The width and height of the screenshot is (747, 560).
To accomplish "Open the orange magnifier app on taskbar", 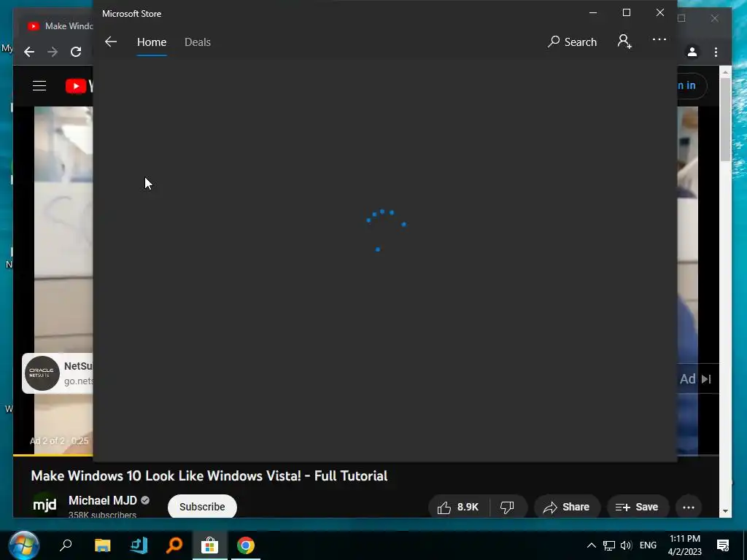I will [174, 545].
